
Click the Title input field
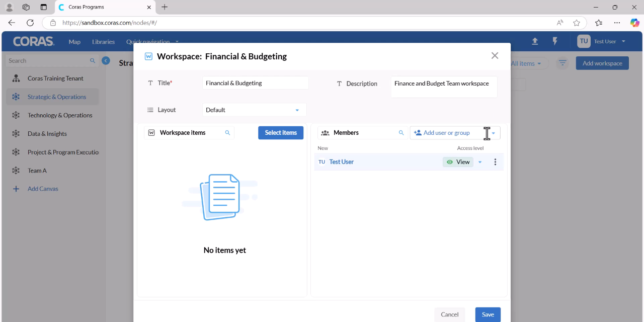coord(256,83)
